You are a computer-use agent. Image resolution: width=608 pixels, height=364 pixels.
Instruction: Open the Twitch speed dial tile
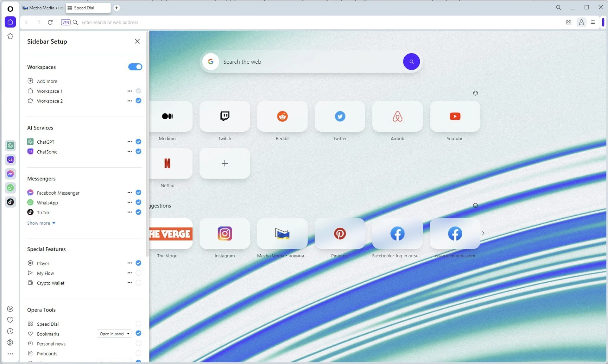coord(225,116)
